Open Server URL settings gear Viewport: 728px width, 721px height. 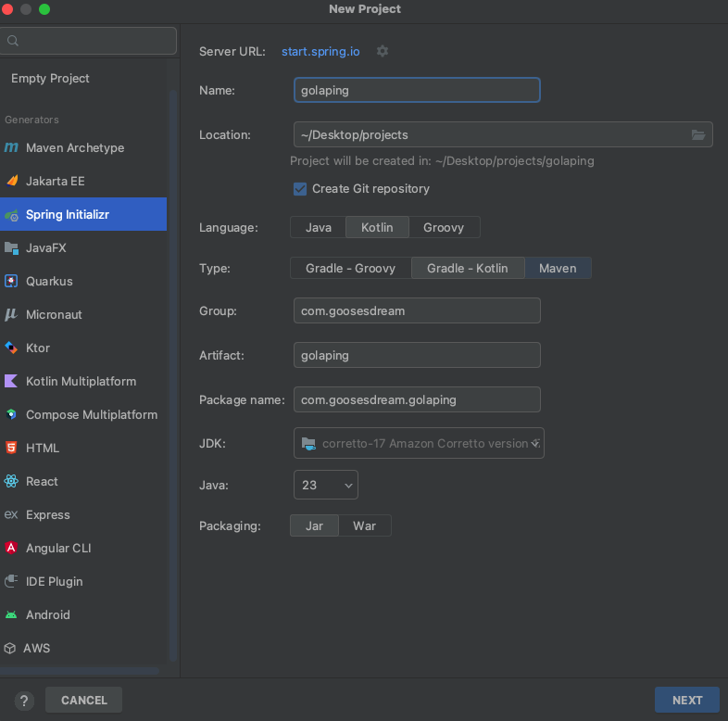click(x=383, y=51)
